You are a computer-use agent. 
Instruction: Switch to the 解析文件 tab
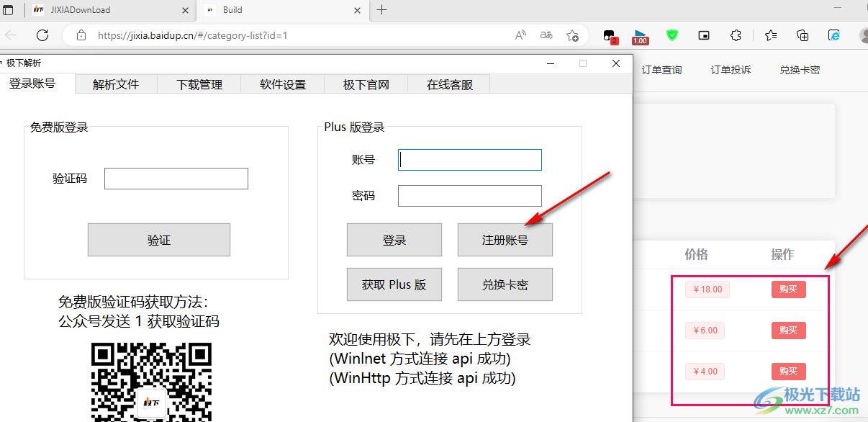click(x=116, y=84)
